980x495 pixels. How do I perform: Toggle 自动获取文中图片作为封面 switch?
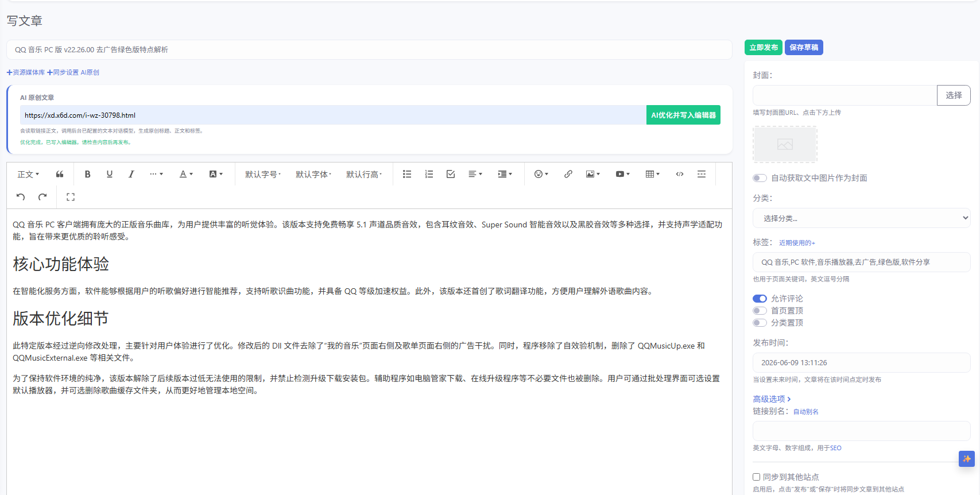(x=760, y=178)
